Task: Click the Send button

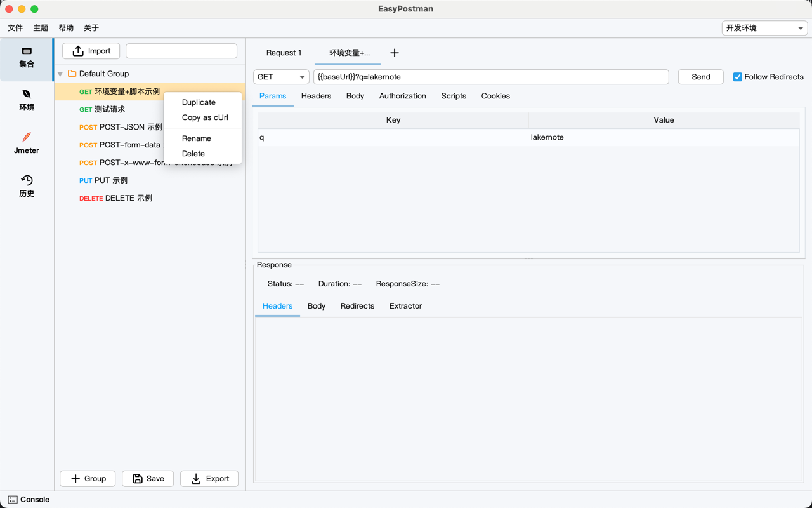Action: point(701,77)
